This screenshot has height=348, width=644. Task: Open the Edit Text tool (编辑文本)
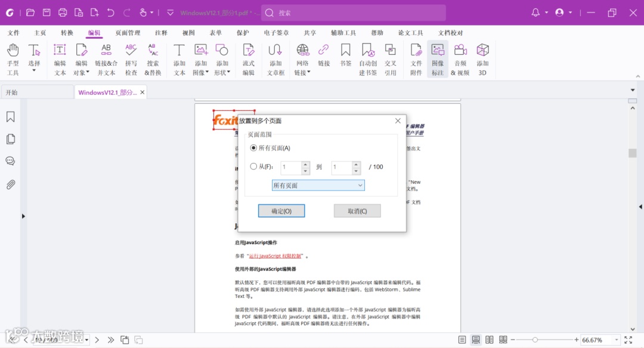click(60, 60)
